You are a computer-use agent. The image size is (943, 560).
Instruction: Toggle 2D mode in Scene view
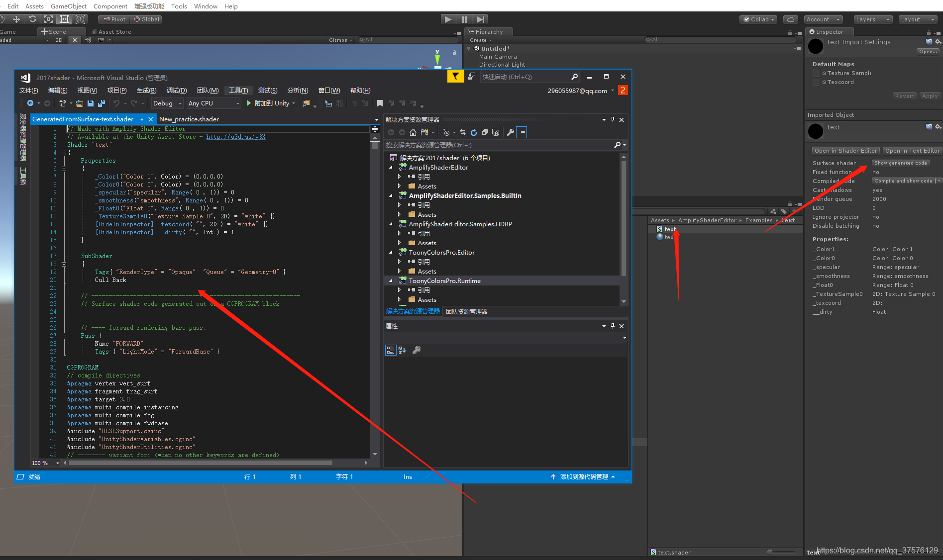(59, 40)
